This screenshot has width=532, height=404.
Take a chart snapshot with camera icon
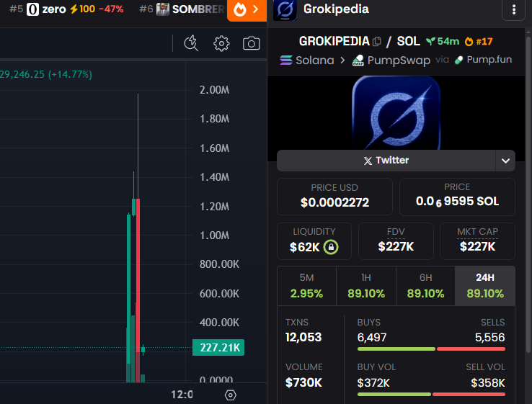[251, 43]
